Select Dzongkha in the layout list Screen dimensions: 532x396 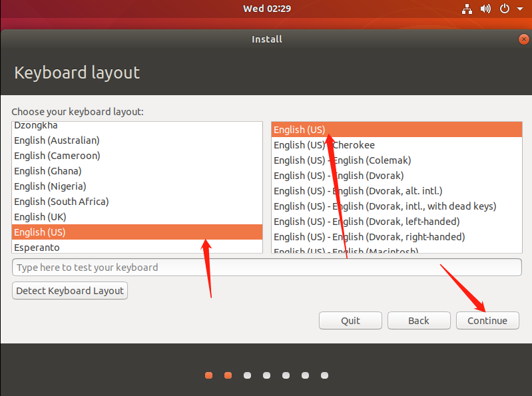coord(137,126)
